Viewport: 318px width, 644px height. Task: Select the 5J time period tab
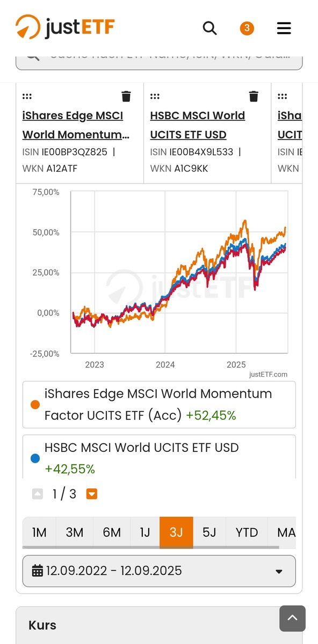coord(209,532)
